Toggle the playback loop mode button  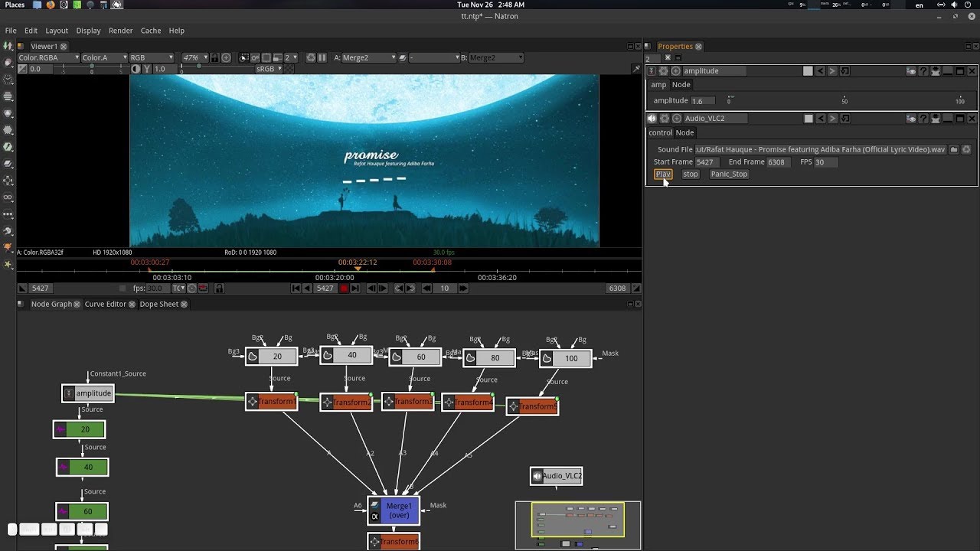tap(203, 289)
